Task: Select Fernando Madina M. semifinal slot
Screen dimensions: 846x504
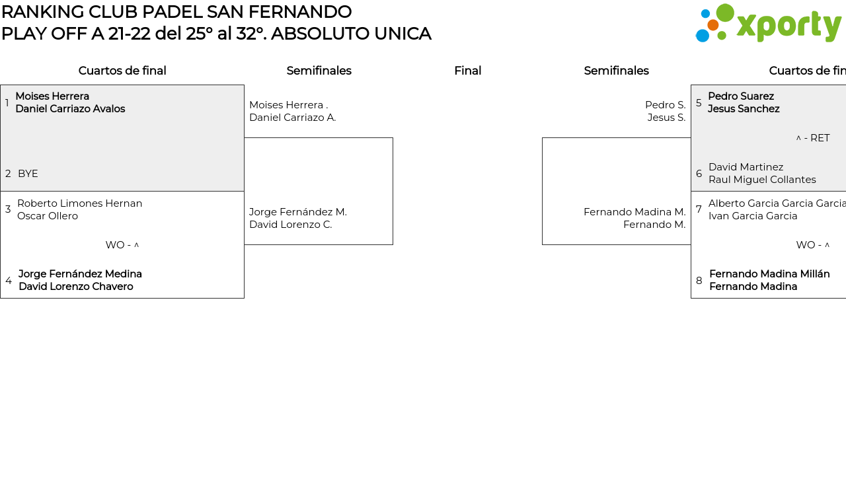Action: point(634,218)
